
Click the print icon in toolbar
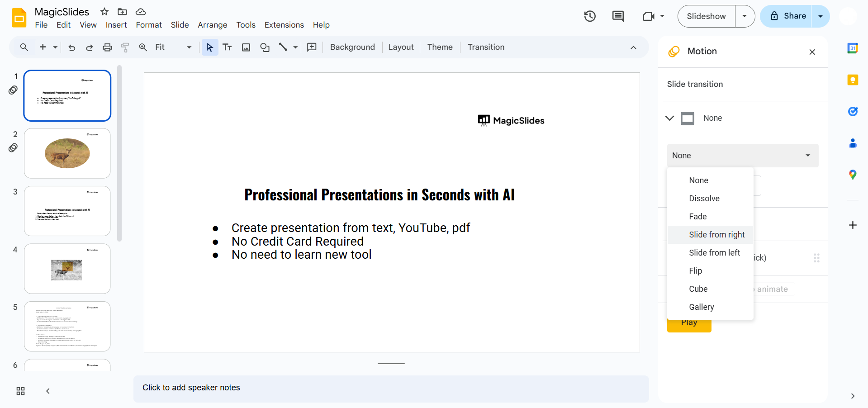107,47
